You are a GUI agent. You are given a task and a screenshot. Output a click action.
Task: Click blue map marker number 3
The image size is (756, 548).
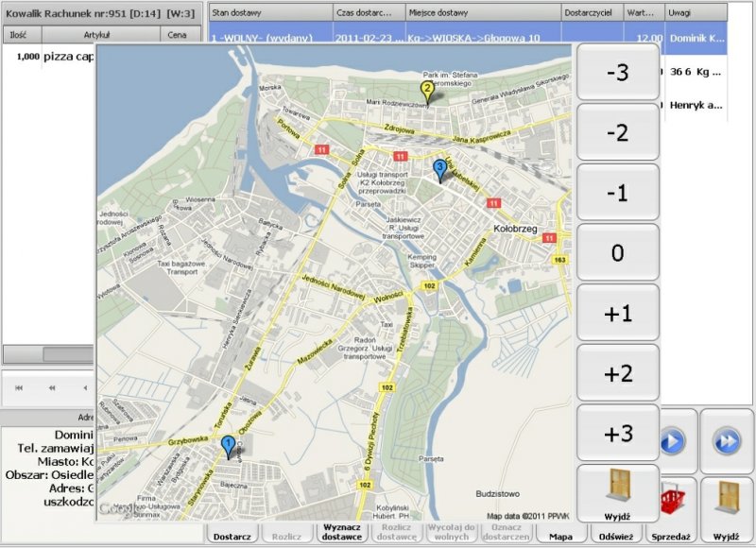pyautogui.click(x=439, y=169)
